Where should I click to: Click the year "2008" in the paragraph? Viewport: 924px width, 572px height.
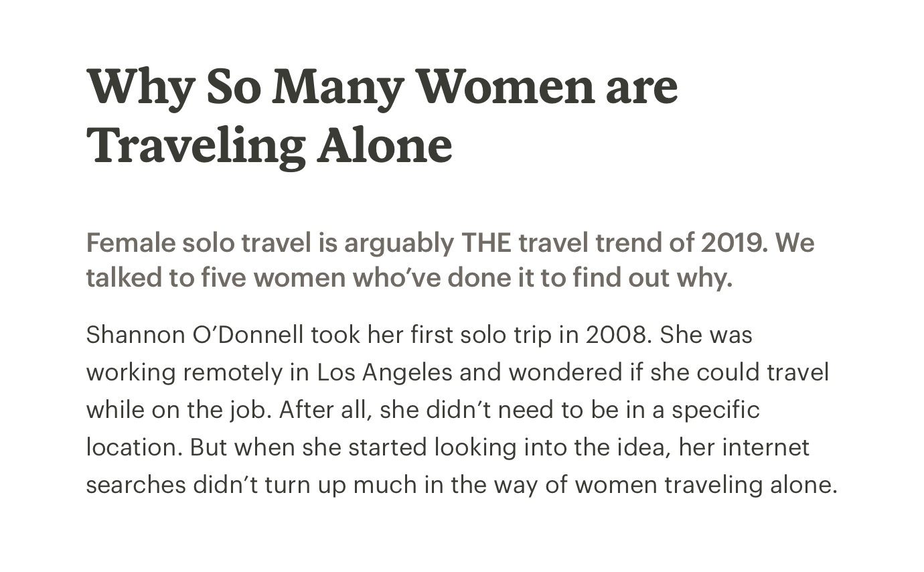click(x=615, y=334)
